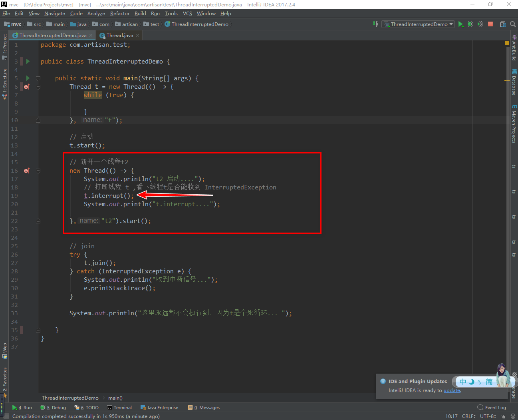Open the Messages tool window
The width and height of the screenshot is (518, 420).
click(x=204, y=408)
